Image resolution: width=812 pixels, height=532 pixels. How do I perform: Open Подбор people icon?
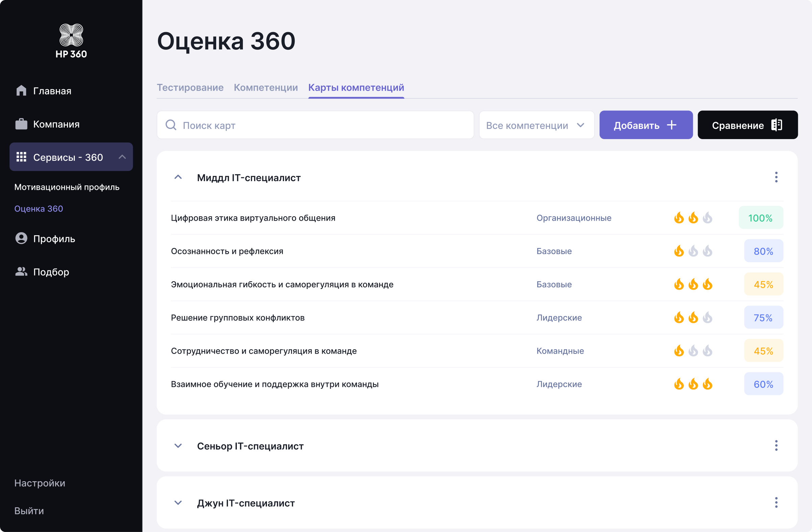[x=21, y=272]
